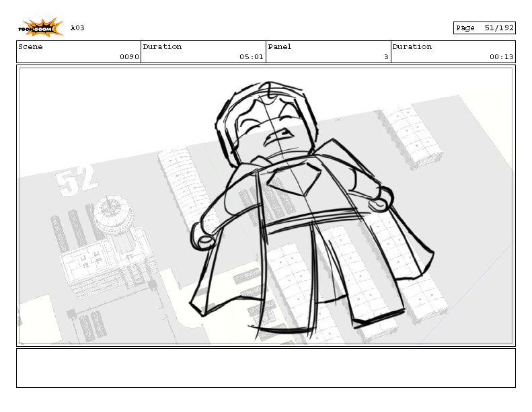Click the '52' marking in the drawing
This screenshot has height=412, width=532.
click(x=76, y=180)
